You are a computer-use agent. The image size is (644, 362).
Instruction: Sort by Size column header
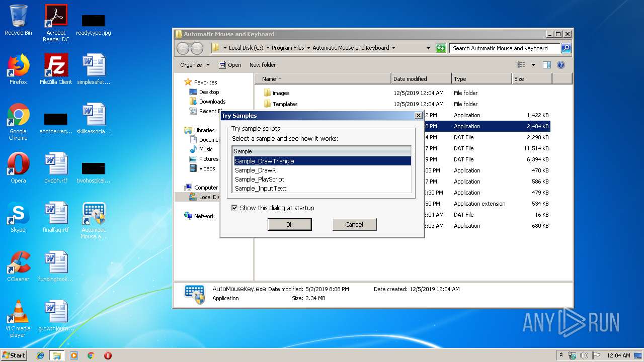(x=532, y=79)
